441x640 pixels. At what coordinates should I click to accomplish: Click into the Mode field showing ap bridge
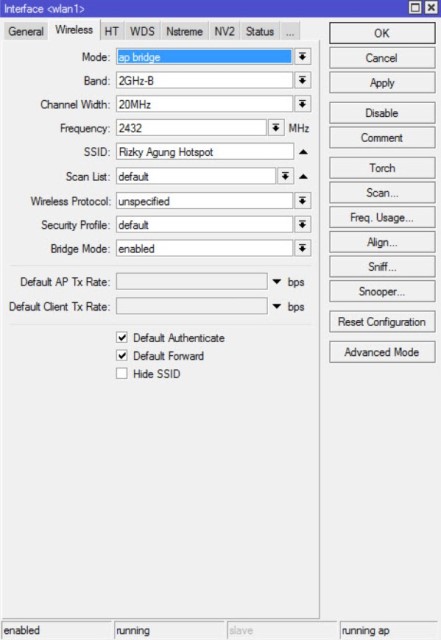coord(204,57)
